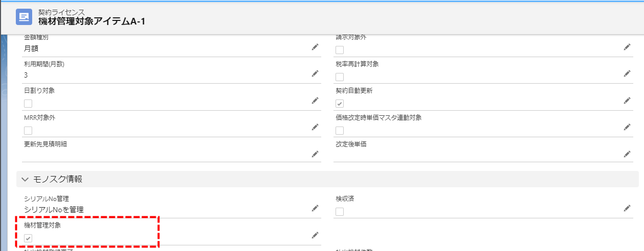
Task: Edit the 金額種別 field via pencil icon
Action: pos(315,47)
